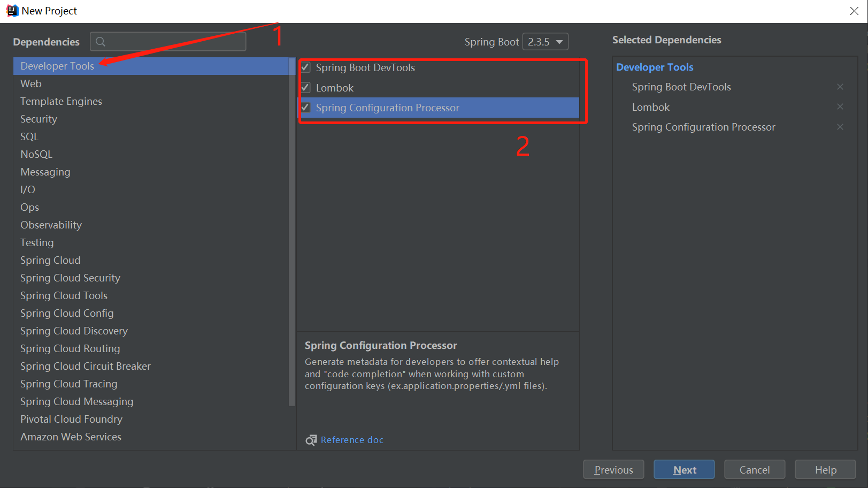Go back with the Previous button
868x488 pixels.
[613, 470]
